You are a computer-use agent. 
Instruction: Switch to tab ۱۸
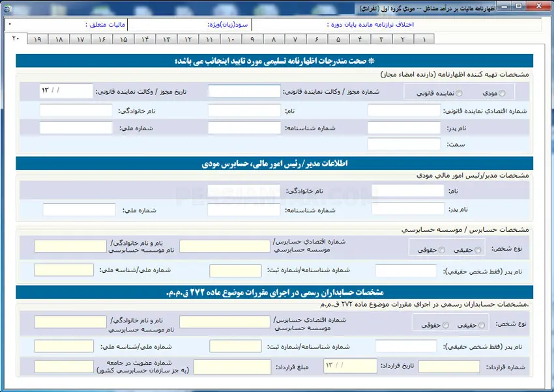pos(59,39)
